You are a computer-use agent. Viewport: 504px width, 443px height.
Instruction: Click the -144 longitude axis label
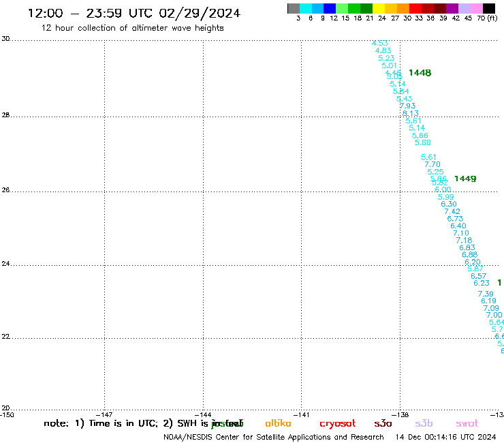[x=203, y=415]
